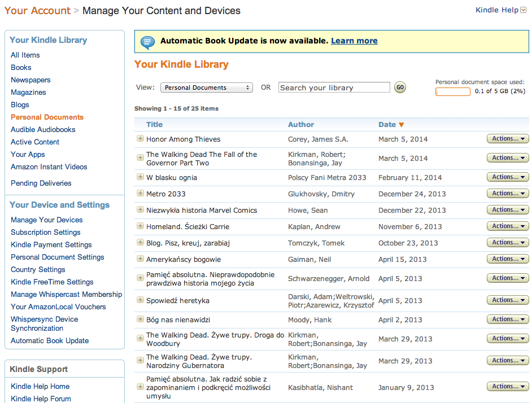The height and width of the screenshot is (403, 532).
Task: Open Automatic Book Update settings link
Action: coord(50,340)
